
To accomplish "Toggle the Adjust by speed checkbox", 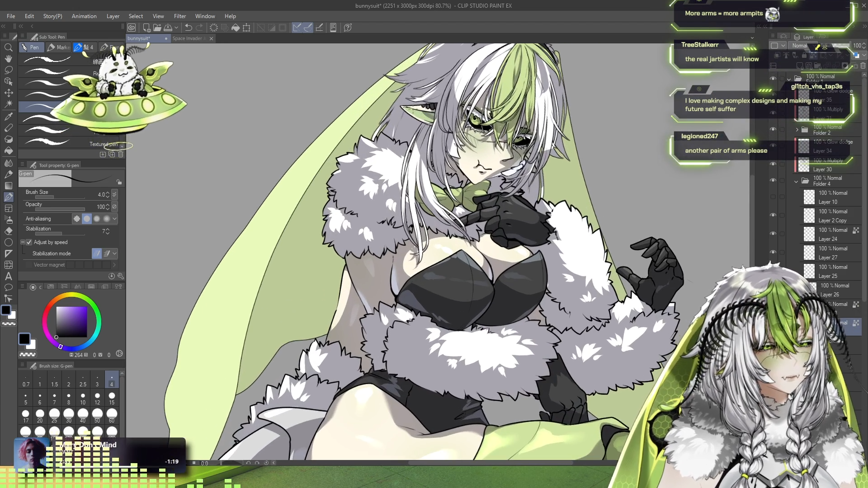I will 29,242.
